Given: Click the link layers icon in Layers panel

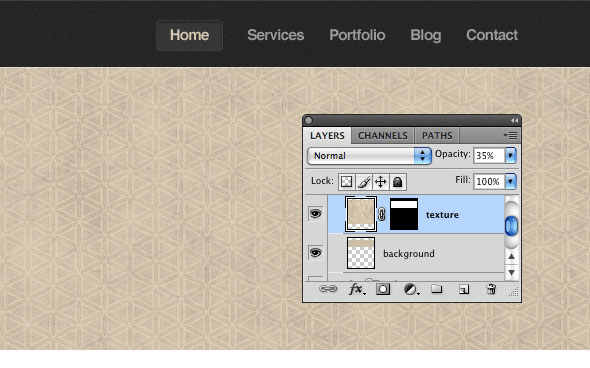Looking at the screenshot, I should pos(328,289).
